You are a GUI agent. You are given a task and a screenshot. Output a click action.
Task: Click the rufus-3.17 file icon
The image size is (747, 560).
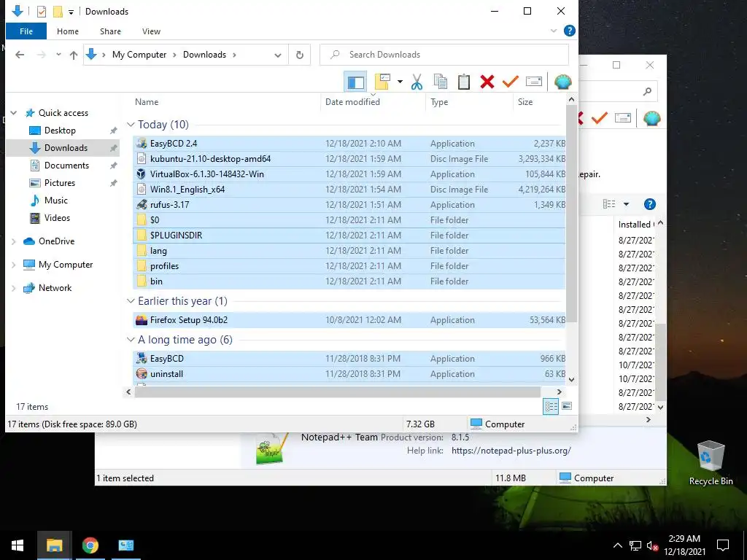tap(142, 205)
